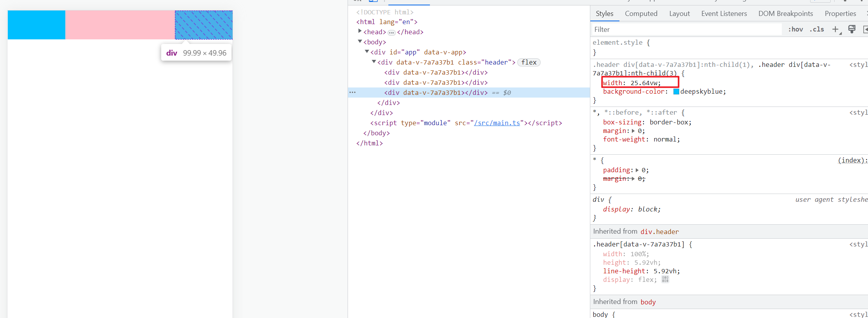Viewport: 868px width, 318px height.
Task: Expand padding shorthand in the * rule
Action: tap(637, 170)
